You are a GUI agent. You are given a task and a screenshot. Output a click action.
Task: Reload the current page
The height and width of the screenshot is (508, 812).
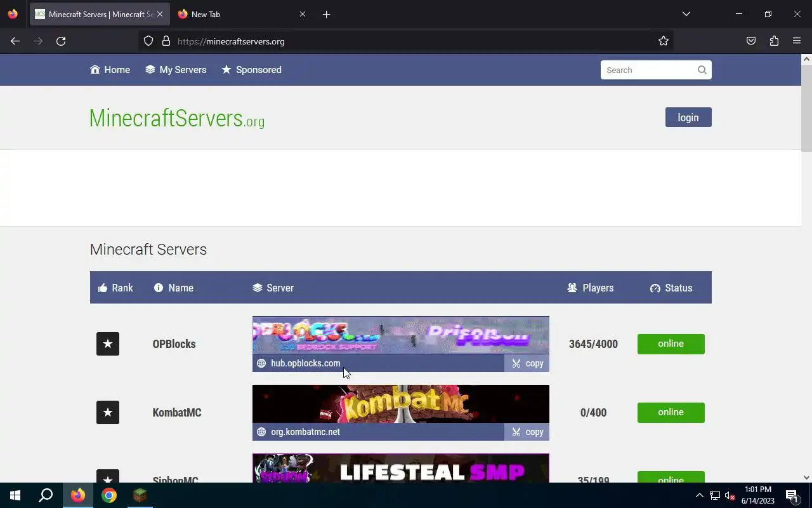pos(61,41)
